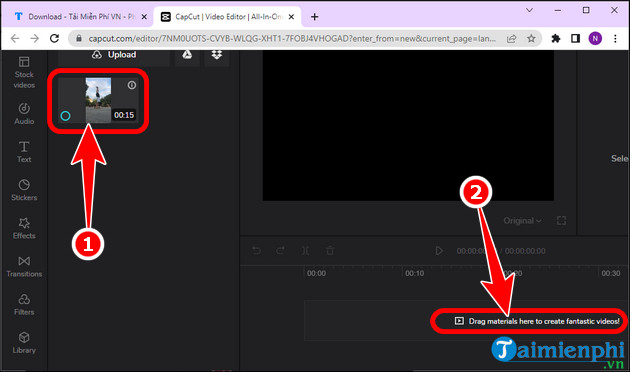Click the black video preview canvas

[408, 125]
